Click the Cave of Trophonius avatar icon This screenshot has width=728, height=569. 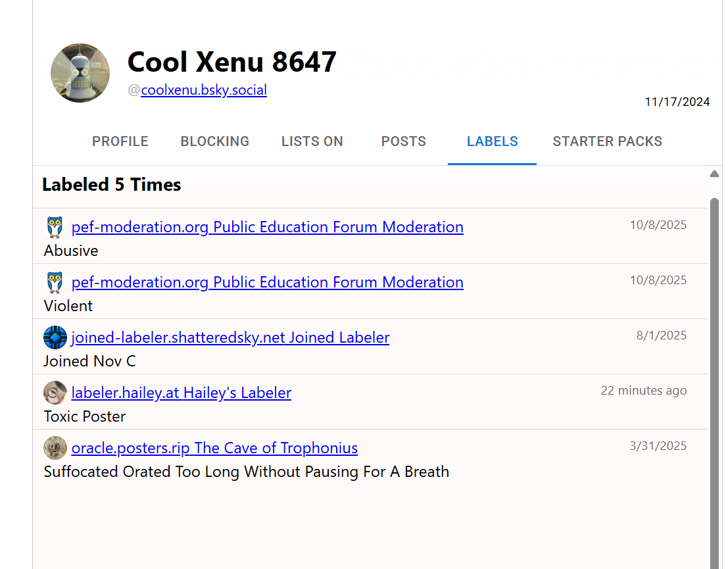[55, 448]
